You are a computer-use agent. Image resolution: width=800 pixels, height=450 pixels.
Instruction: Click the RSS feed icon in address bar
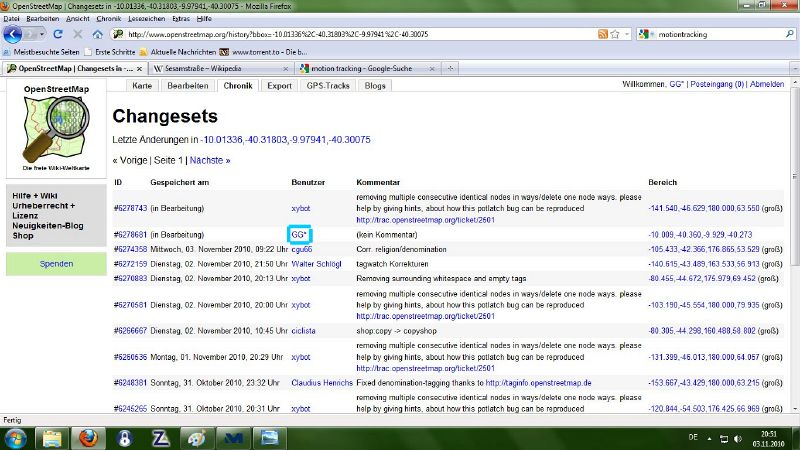coord(603,34)
